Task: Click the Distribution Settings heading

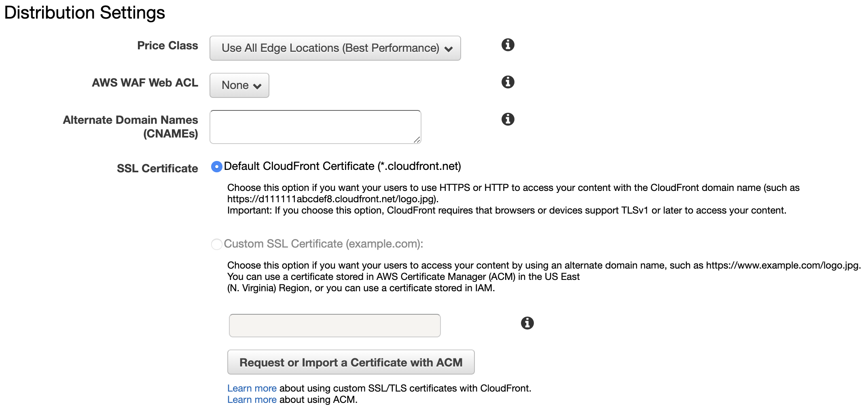Action: (85, 13)
